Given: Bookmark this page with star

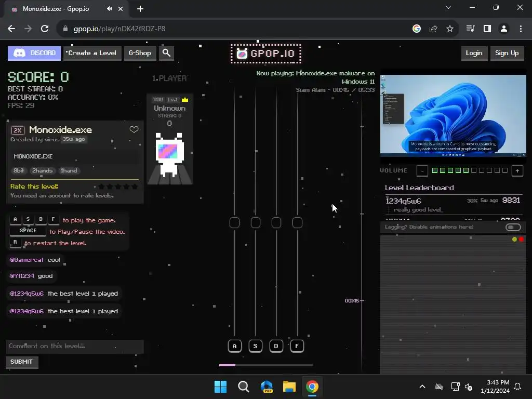Looking at the screenshot, I should point(450,29).
